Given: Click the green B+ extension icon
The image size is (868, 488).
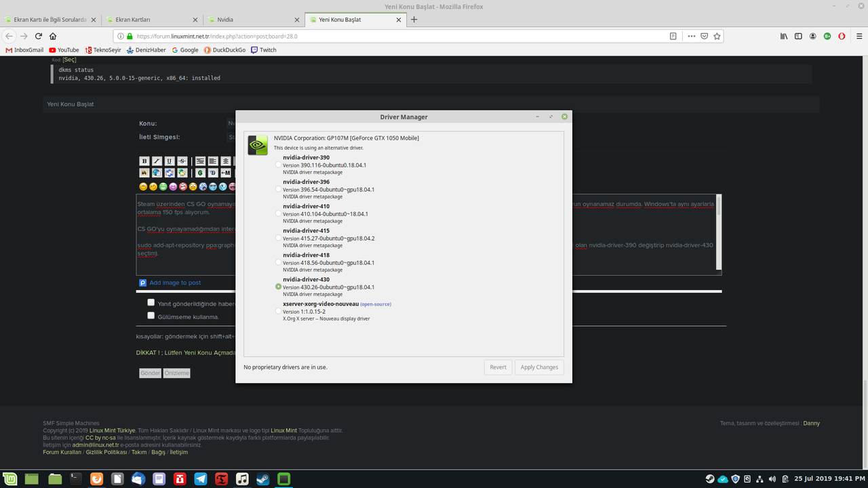Looking at the screenshot, I should [827, 36].
